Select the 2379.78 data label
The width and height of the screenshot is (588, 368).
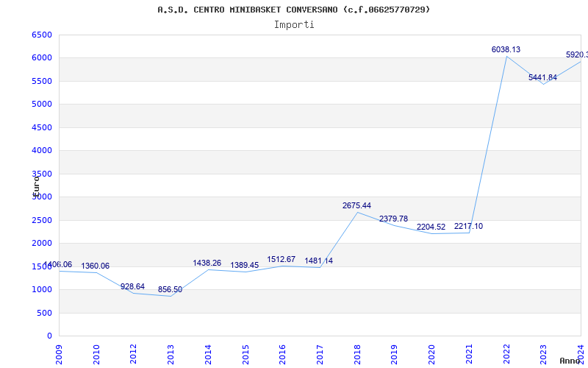(x=393, y=219)
